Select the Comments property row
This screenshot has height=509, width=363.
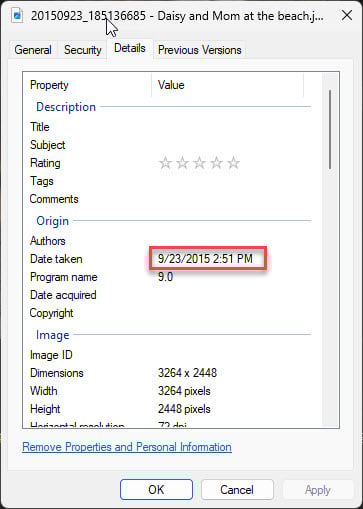(x=170, y=199)
